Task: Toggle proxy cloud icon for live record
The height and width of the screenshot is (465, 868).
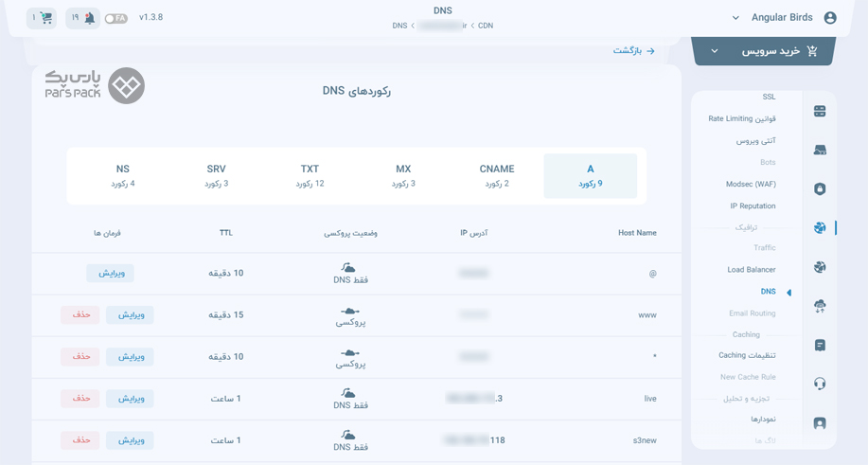Action: click(x=348, y=393)
